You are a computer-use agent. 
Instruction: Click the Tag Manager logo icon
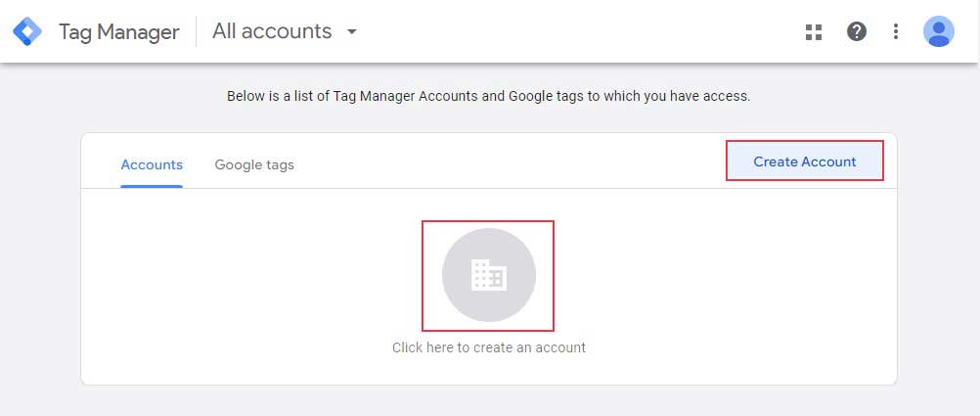tap(27, 31)
